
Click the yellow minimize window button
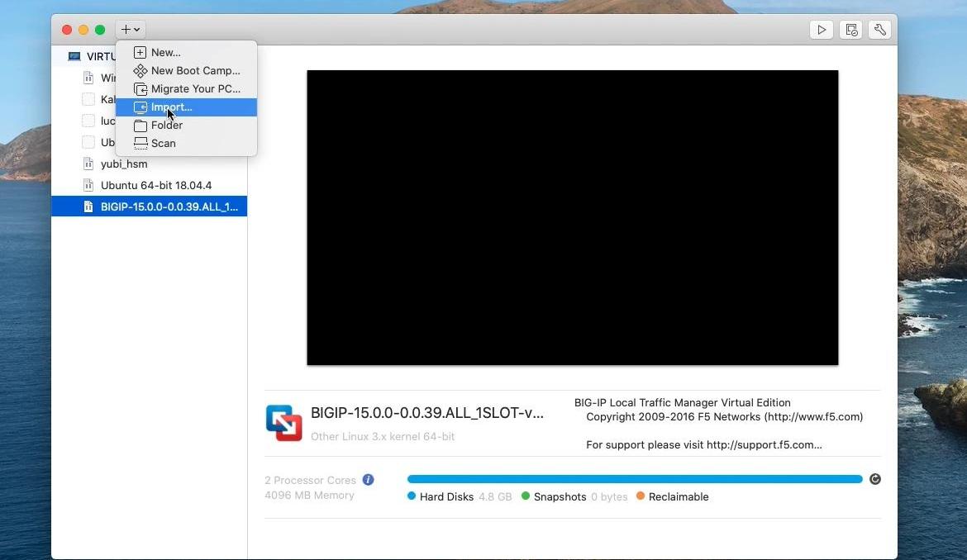83,30
